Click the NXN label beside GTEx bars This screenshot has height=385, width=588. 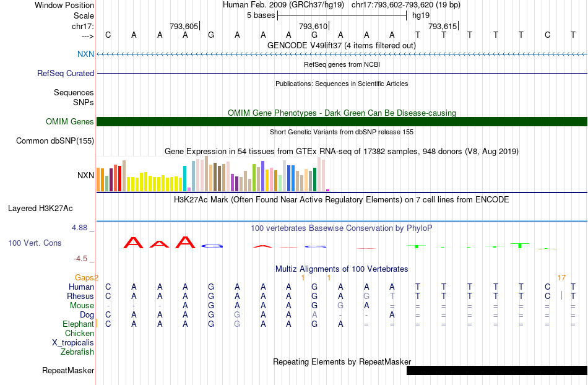85,175
